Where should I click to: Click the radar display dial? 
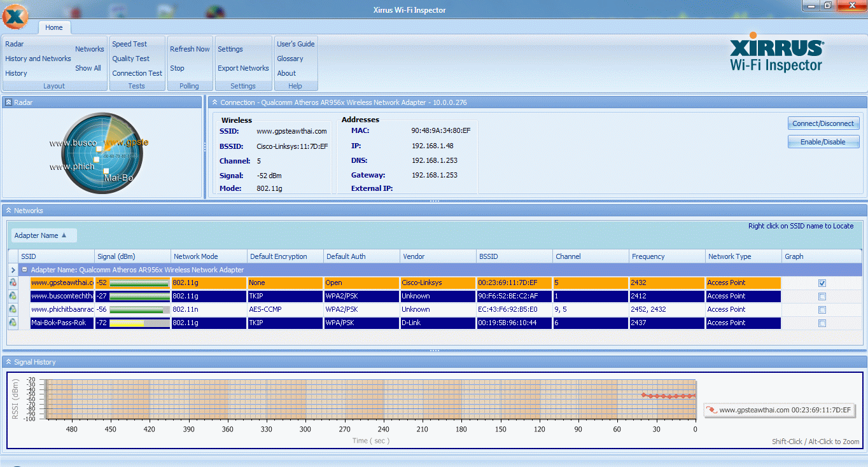coord(102,153)
